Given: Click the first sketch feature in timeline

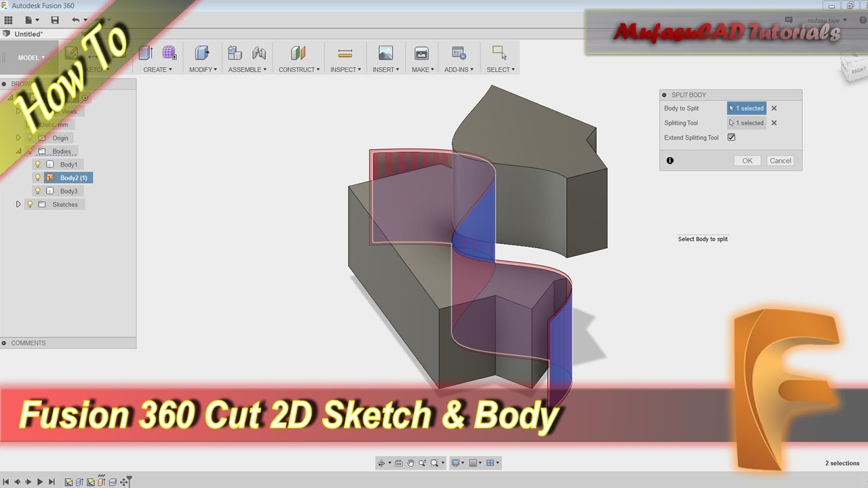Looking at the screenshot, I should [x=68, y=482].
